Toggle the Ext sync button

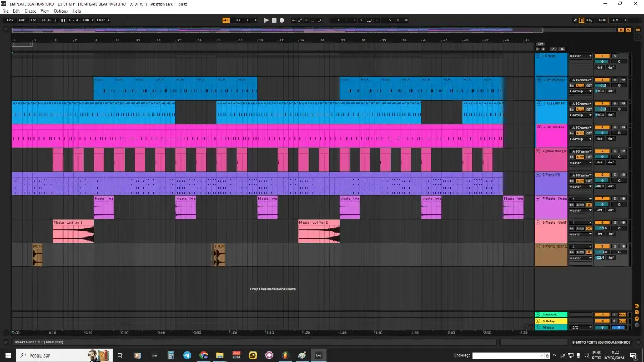[x=22, y=20]
